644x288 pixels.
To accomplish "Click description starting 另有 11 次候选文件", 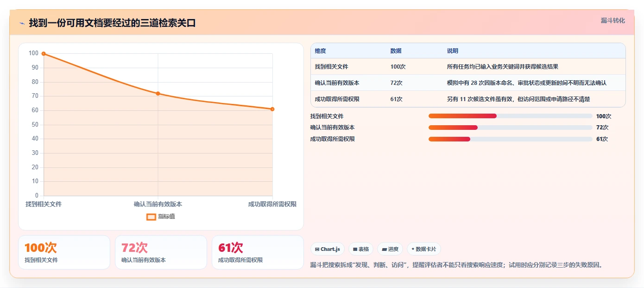I will coord(518,99).
